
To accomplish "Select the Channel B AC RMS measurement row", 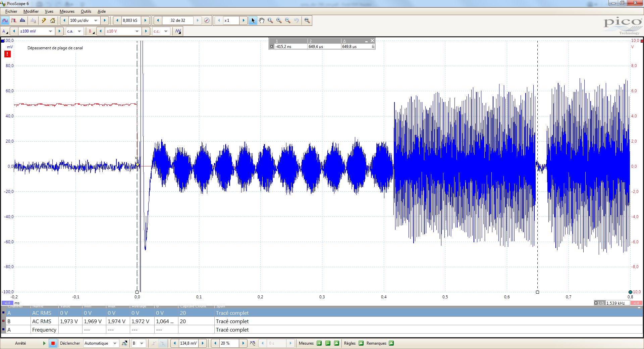I will click(x=322, y=321).
